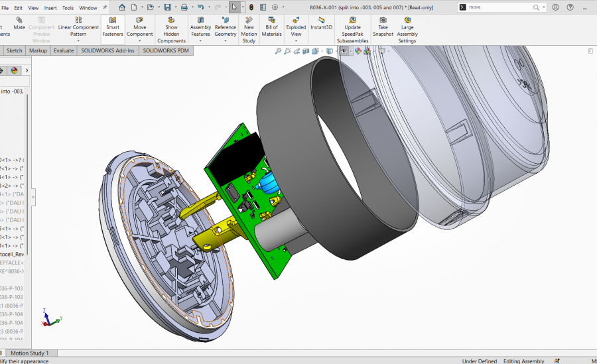The height and width of the screenshot is (364, 597).
Task: Expand the left panel tabs with the chevron
Action: 27,70
